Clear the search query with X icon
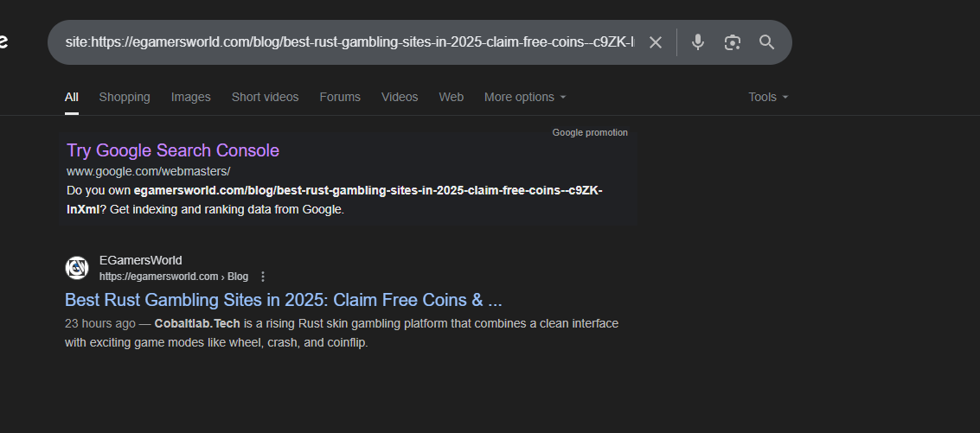 coord(655,42)
